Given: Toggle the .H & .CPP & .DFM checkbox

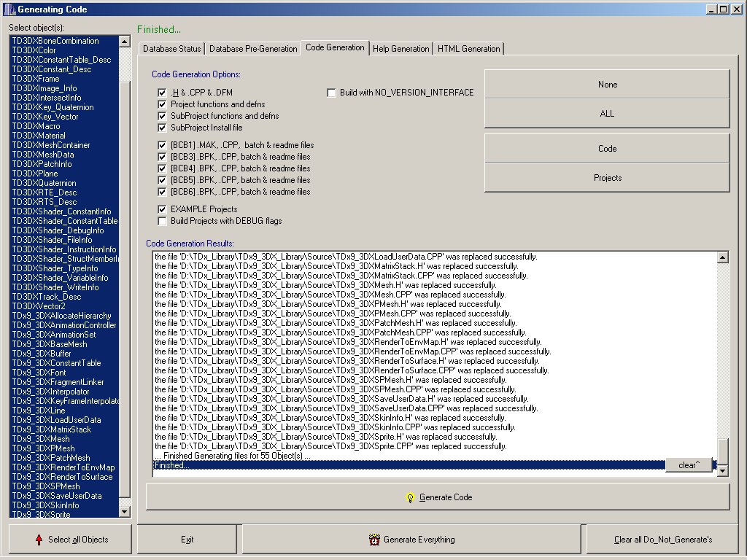Looking at the screenshot, I should [162, 93].
